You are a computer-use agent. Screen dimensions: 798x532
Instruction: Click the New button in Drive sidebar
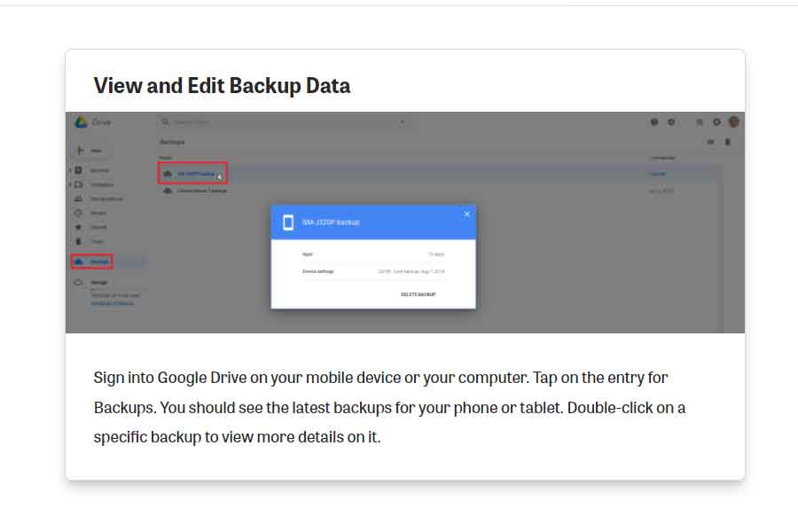pos(90,151)
